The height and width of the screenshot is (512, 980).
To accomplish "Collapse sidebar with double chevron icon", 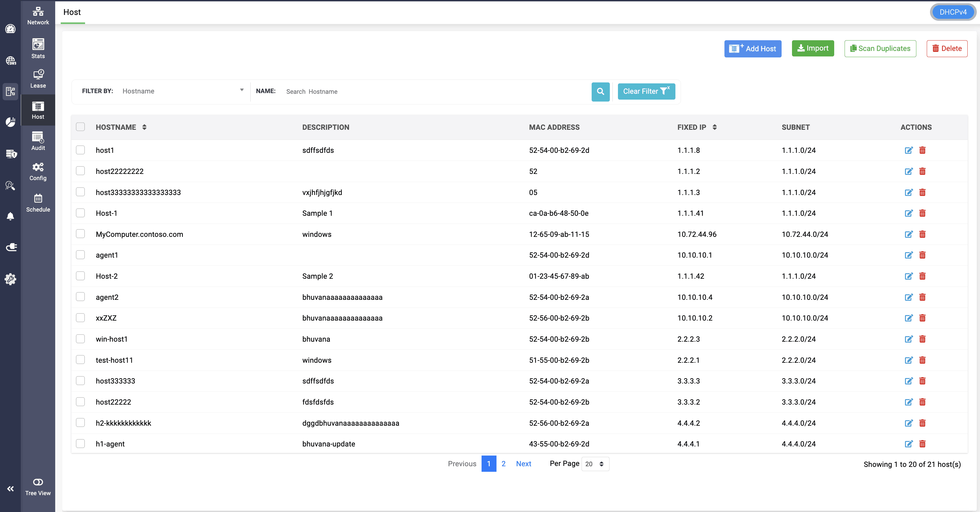I will (x=10, y=489).
